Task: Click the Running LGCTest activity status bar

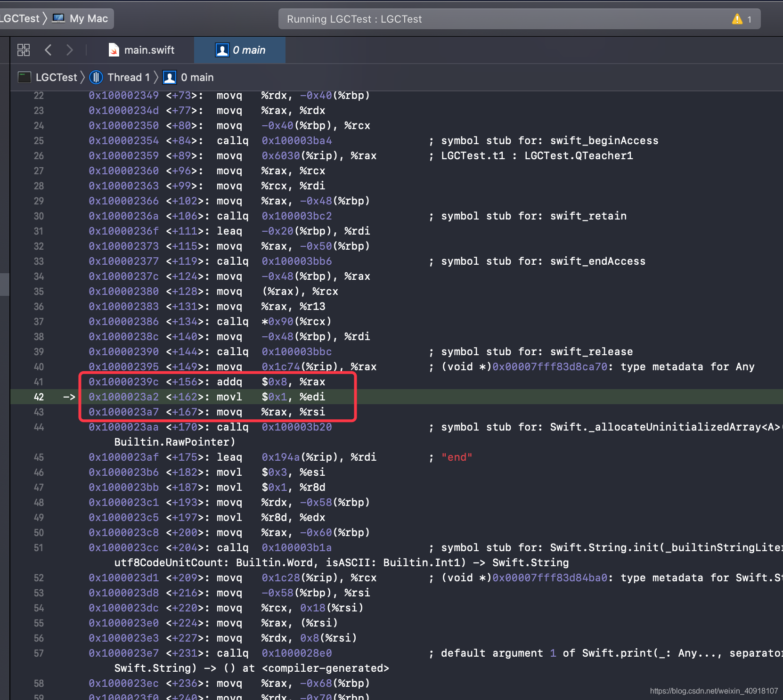Action: [x=519, y=19]
